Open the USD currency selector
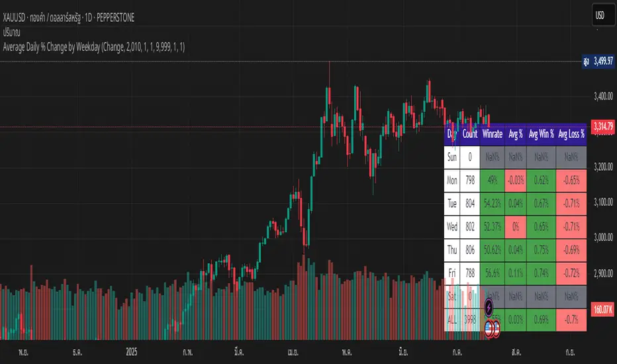 point(600,15)
